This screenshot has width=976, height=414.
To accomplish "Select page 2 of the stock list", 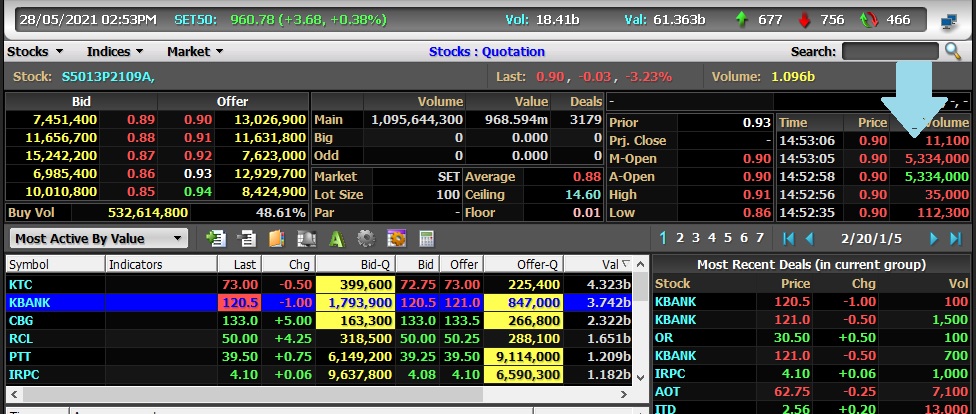I will (680, 237).
